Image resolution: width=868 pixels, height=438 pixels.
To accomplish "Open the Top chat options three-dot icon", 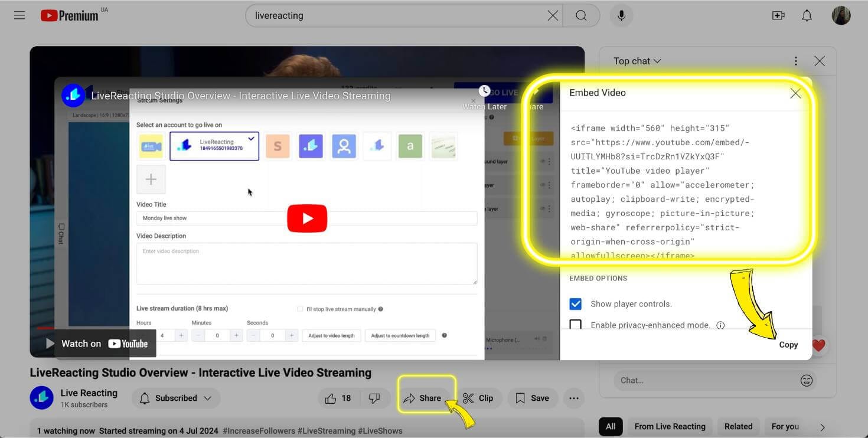I will coord(795,61).
